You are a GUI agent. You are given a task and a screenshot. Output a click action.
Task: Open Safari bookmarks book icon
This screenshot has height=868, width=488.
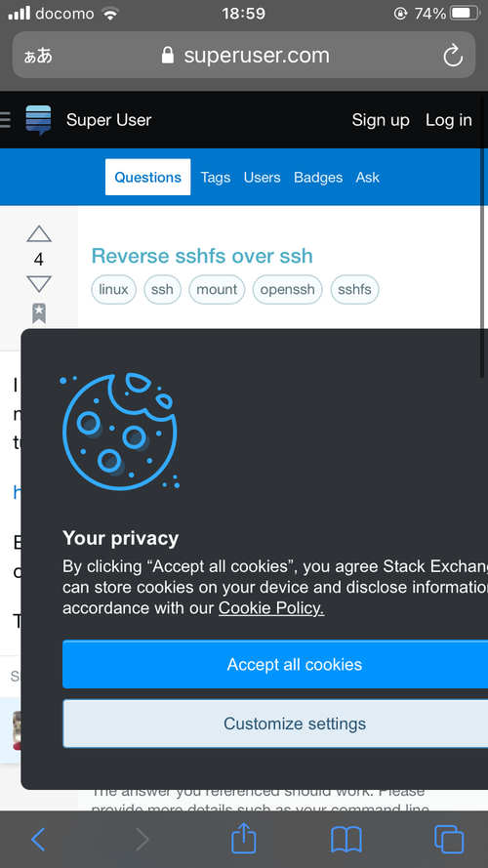pos(346,840)
